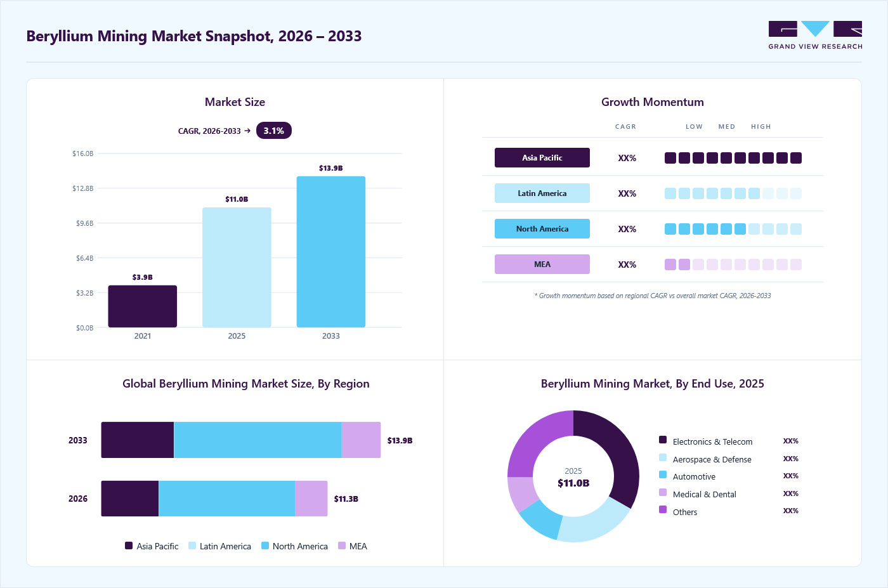Click the Beryllium Mining Market Snapshot heading
This screenshot has height=588, width=888.
coord(194,36)
